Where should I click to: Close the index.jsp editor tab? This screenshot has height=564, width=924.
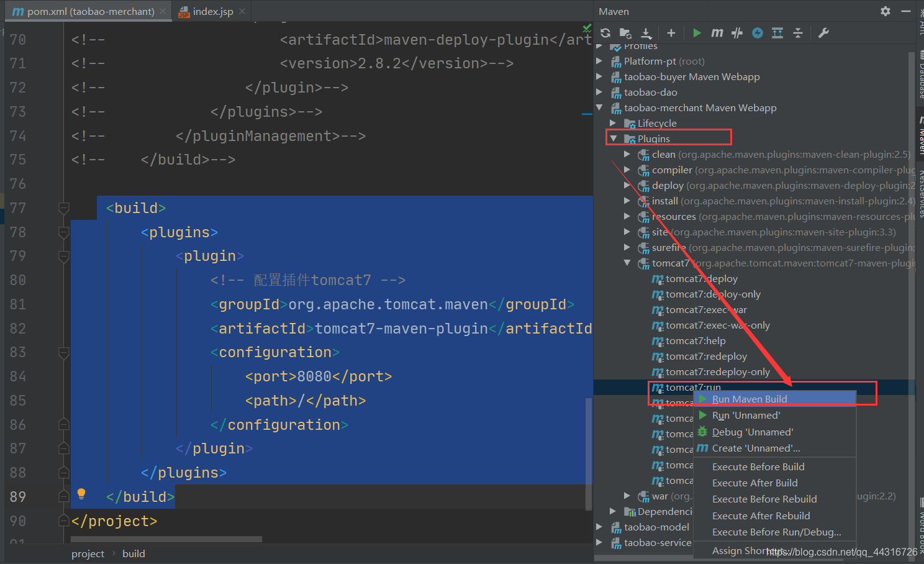pos(242,11)
